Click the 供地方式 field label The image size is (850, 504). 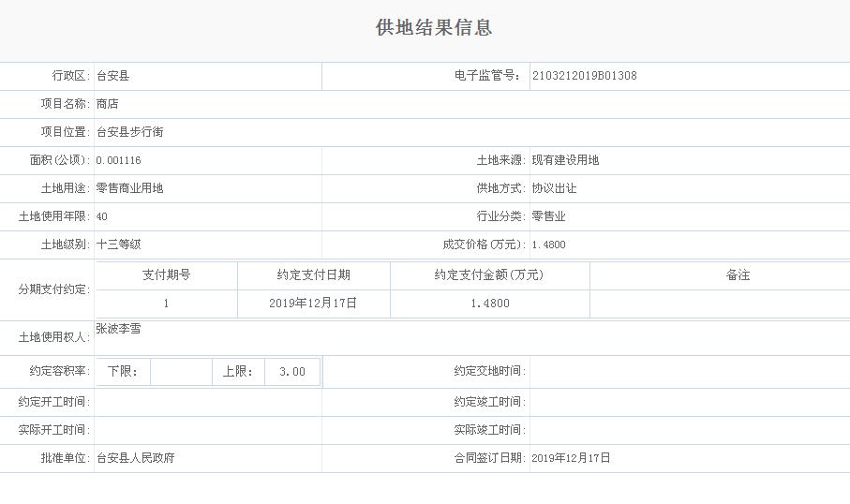click(x=500, y=188)
